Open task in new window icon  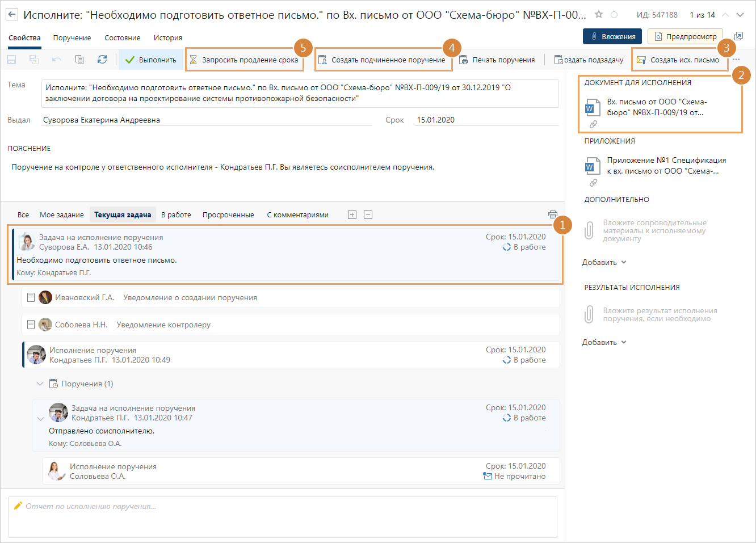coord(738,36)
